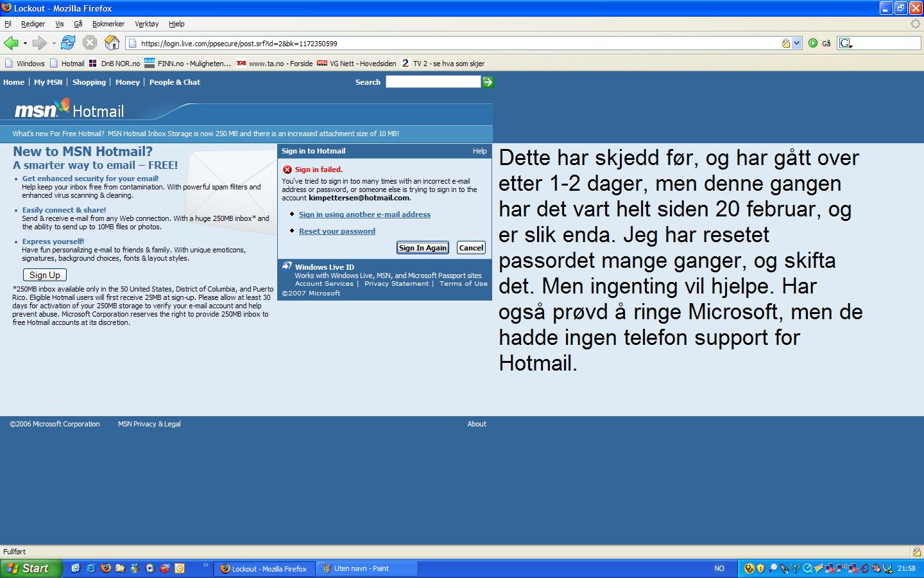
Task: Click the Firefox throbber icon in the menu bar
Action: pos(916,24)
